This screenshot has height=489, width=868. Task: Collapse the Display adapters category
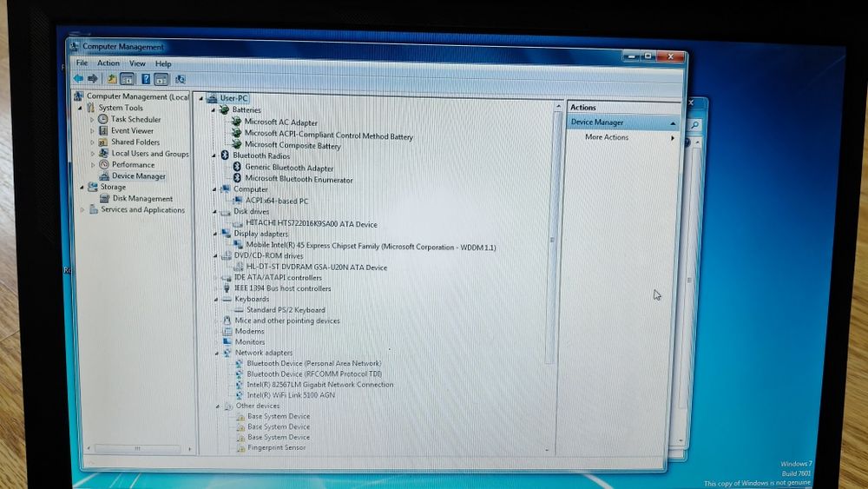pyautogui.click(x=214, y=234)
